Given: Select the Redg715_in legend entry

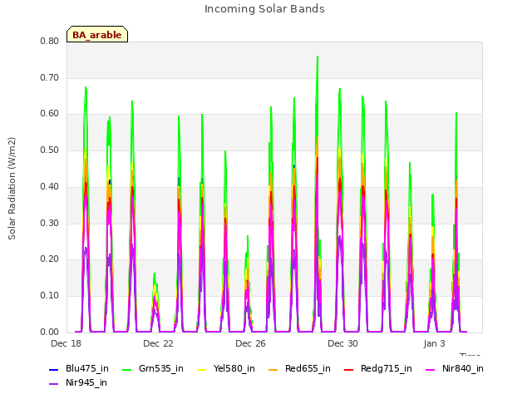Looking at the screenshot, I should click(x=378, y=369).
